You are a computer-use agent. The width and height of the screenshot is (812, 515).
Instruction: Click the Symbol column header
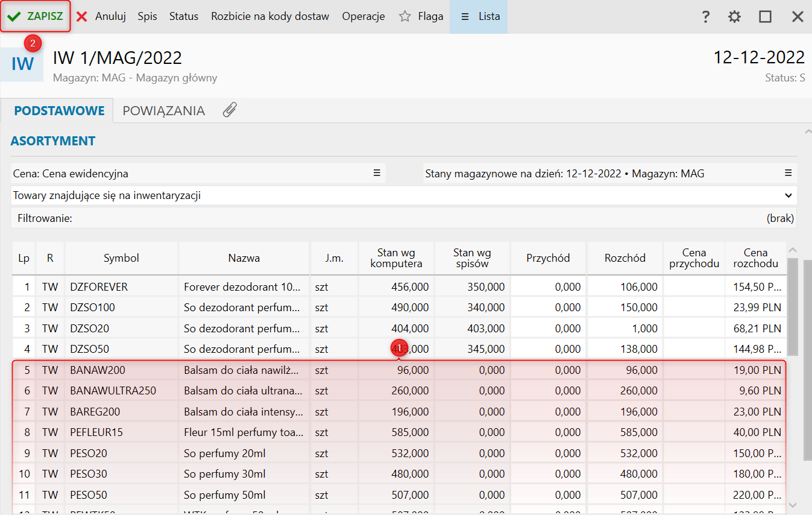coord(121,258)
